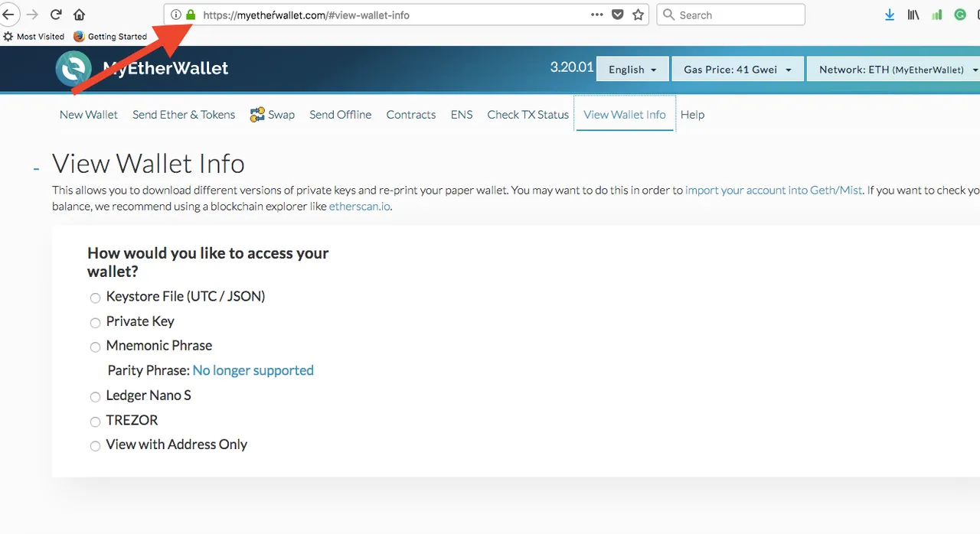Screen dimensions: 980x534
Task: Click the green bar-chart extension icon
Action: (936, 15)
